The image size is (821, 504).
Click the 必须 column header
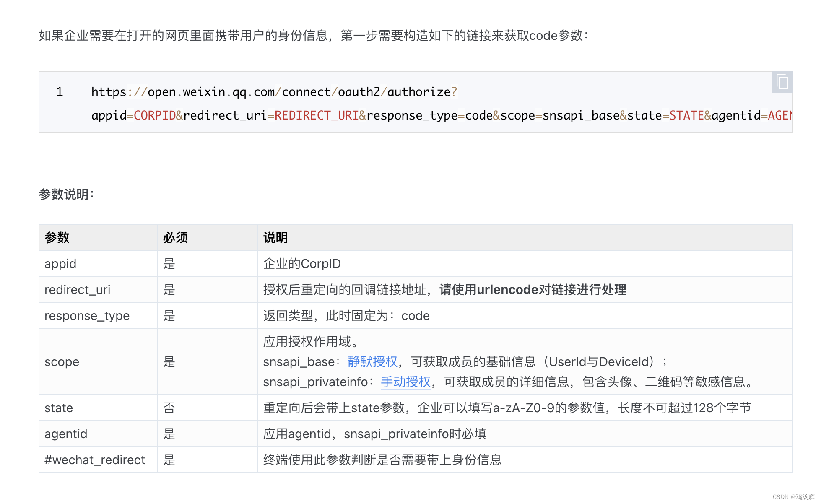click(175, 238)
